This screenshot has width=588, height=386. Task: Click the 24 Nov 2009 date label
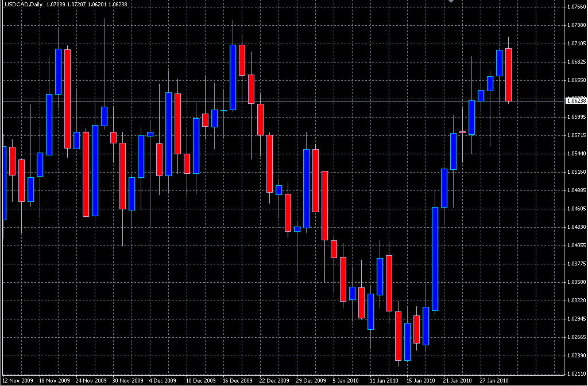[91, 381]
